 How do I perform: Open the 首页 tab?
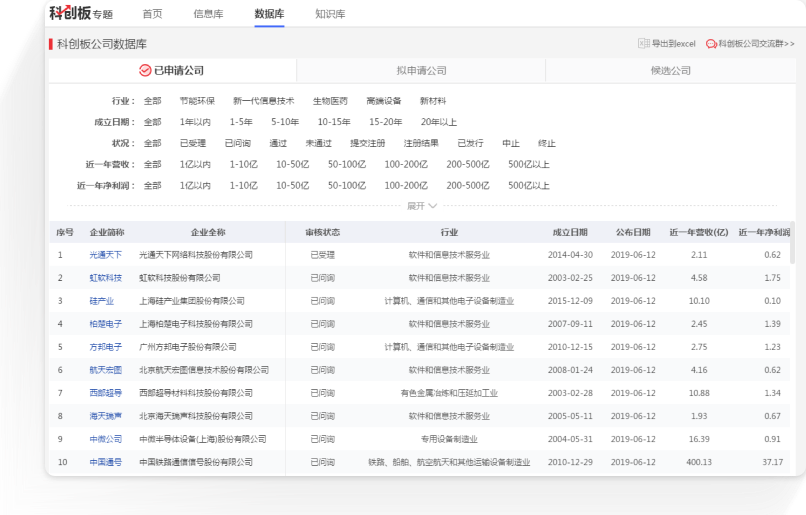(152, 14)
